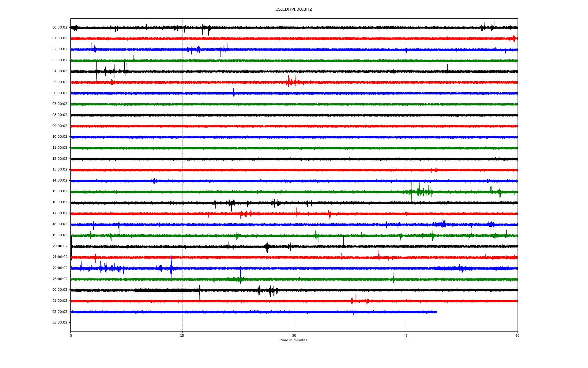Image resolution: width=588 pixels, height=368 pixels.
Task: Click the 03:00:02 label beside the green trace
Action: coord(60,60)
